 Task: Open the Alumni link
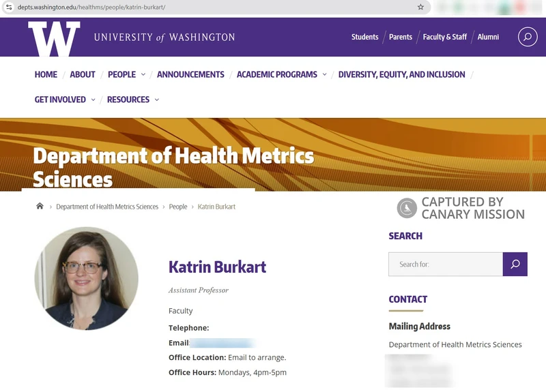pyautogui.click(x=488, y=37)
